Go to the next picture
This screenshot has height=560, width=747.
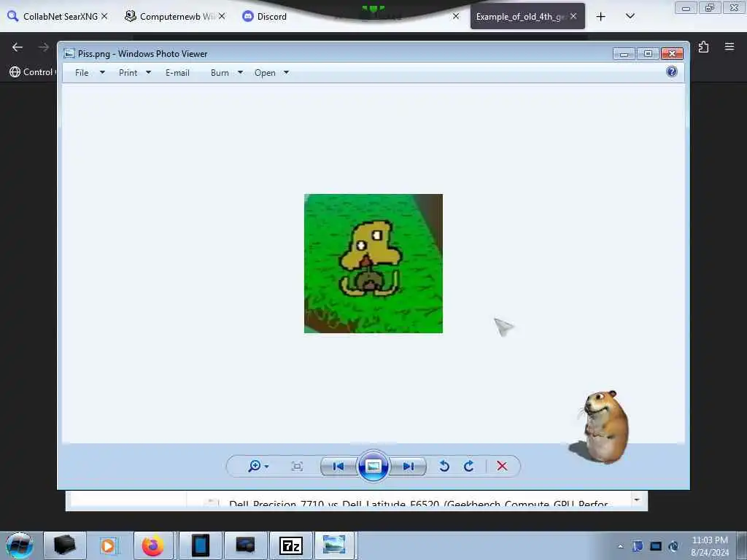pyautogui.click(x=409, y=466)
